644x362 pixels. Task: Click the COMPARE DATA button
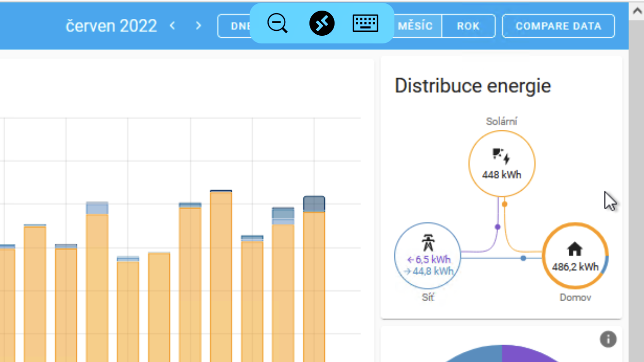tap(558, 26)
